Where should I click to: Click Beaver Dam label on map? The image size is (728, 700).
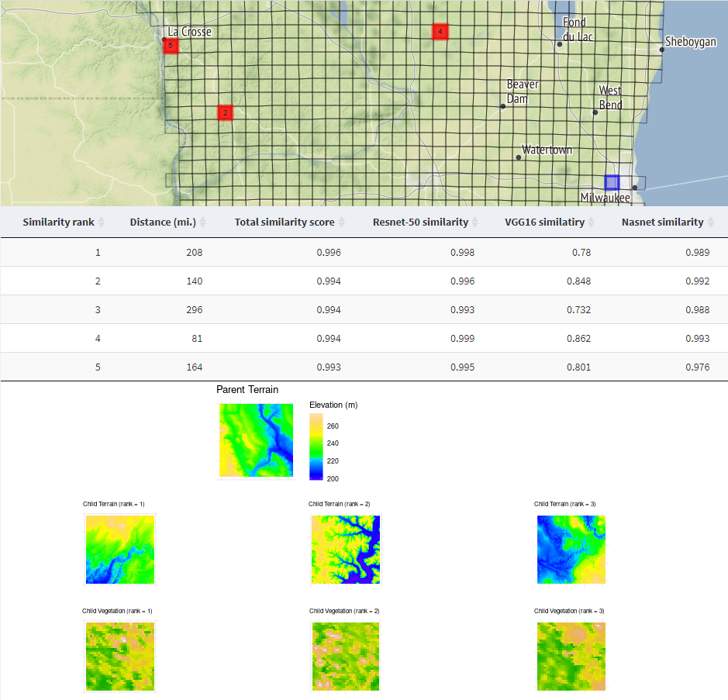pyautogui.click(x=523, y=91)
